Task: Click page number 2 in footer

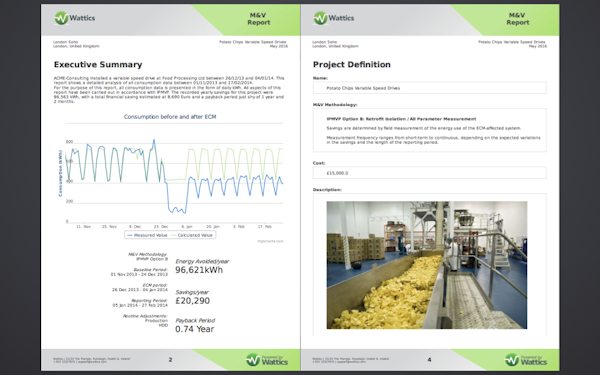Action: [170, 360]
